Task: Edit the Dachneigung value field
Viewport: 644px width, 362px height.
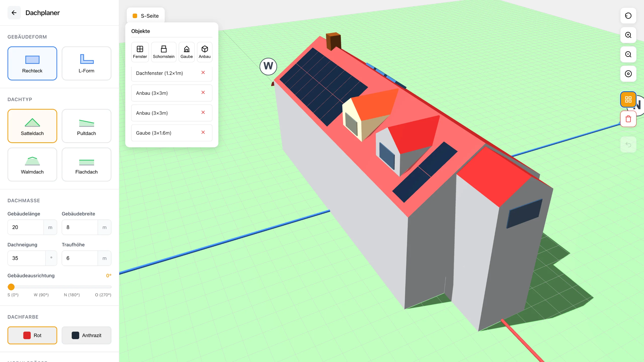Action: 27,258
